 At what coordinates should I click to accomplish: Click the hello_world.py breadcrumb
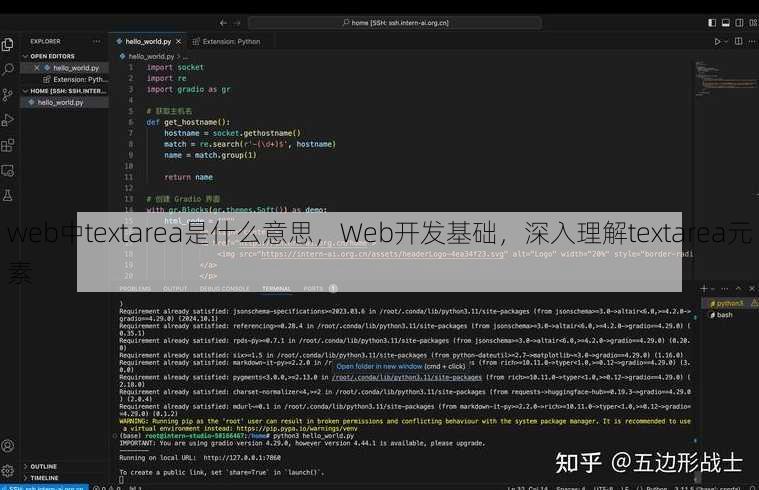click(x=151, y=57)
